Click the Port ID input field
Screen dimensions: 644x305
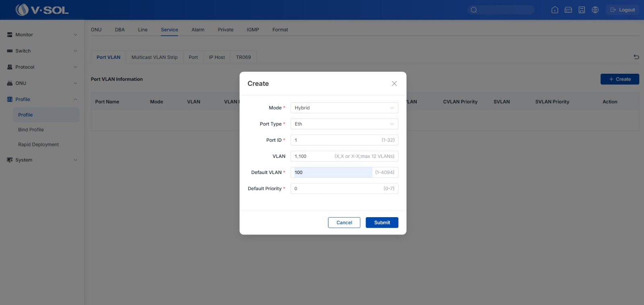[344, 140]
